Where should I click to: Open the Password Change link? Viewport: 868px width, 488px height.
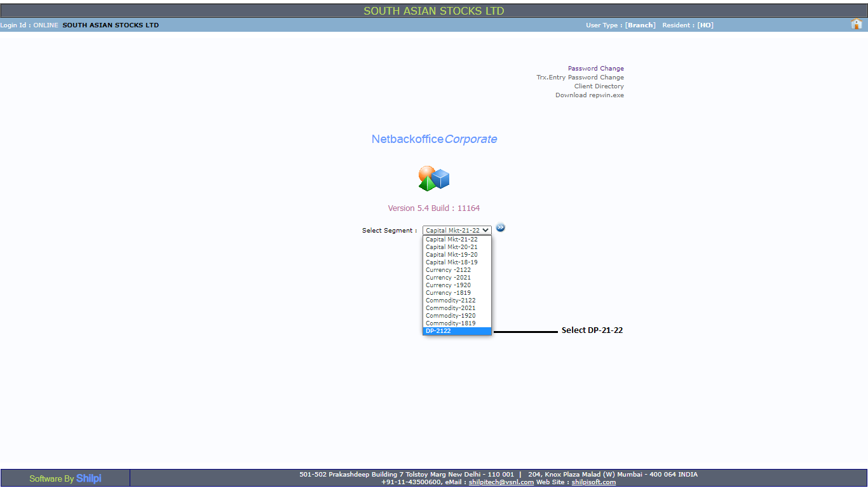point(595,69)
